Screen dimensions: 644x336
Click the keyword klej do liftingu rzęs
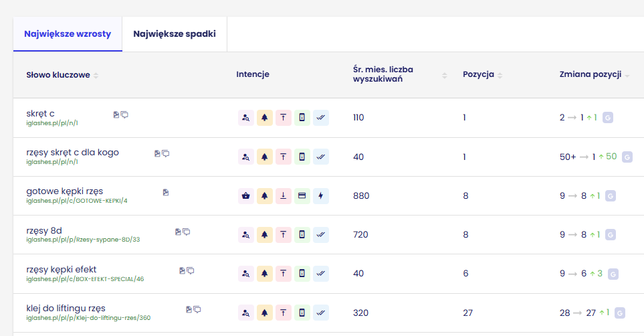point(66,308)
